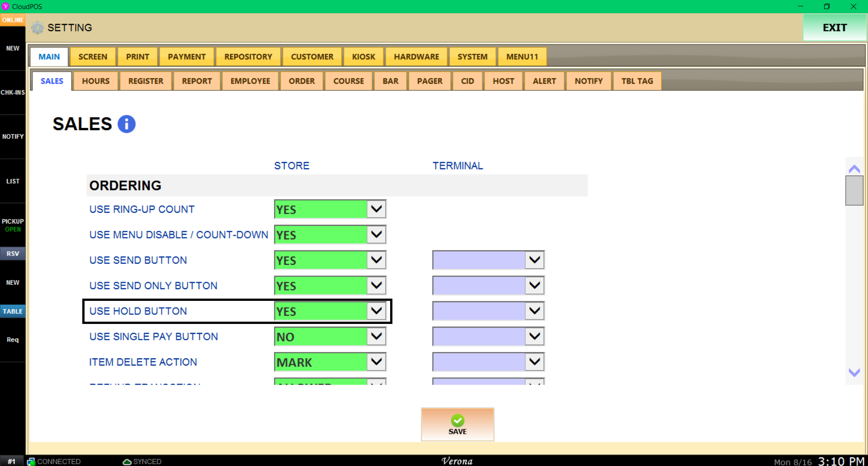
Task: Click the EXIT button
Action: 835,28
